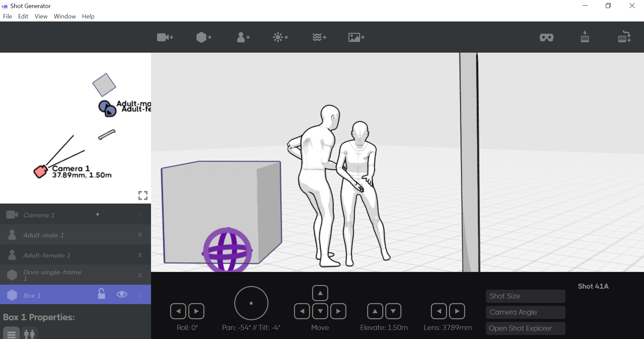This screenshot has height=339, width=644.
Task: Toggle visibility of Box 1 with the eye icon
Action: pos(121,294)
